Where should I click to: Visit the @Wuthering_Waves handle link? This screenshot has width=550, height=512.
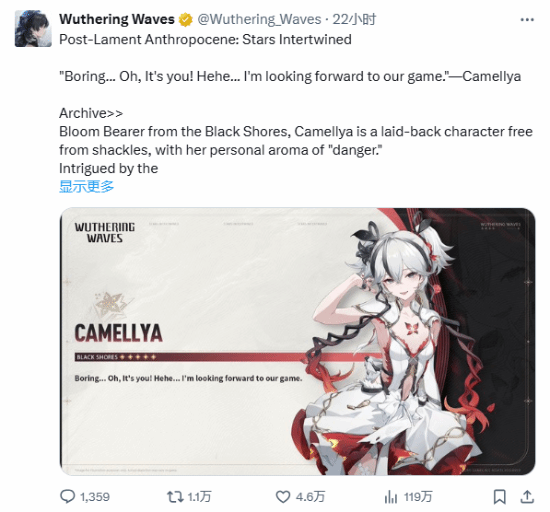[x=259, y=19]
